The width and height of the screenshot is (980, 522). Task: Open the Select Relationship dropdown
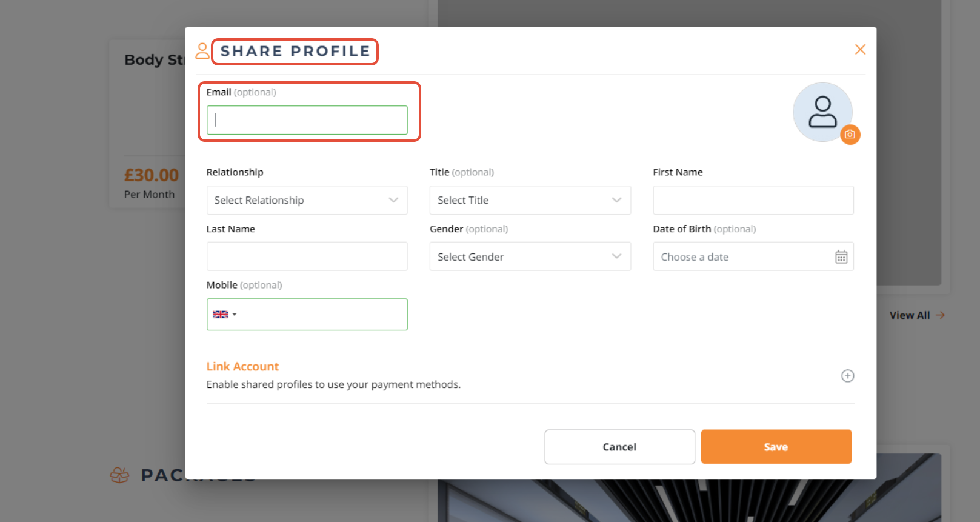pyautogui.click(x=307, y=200)
